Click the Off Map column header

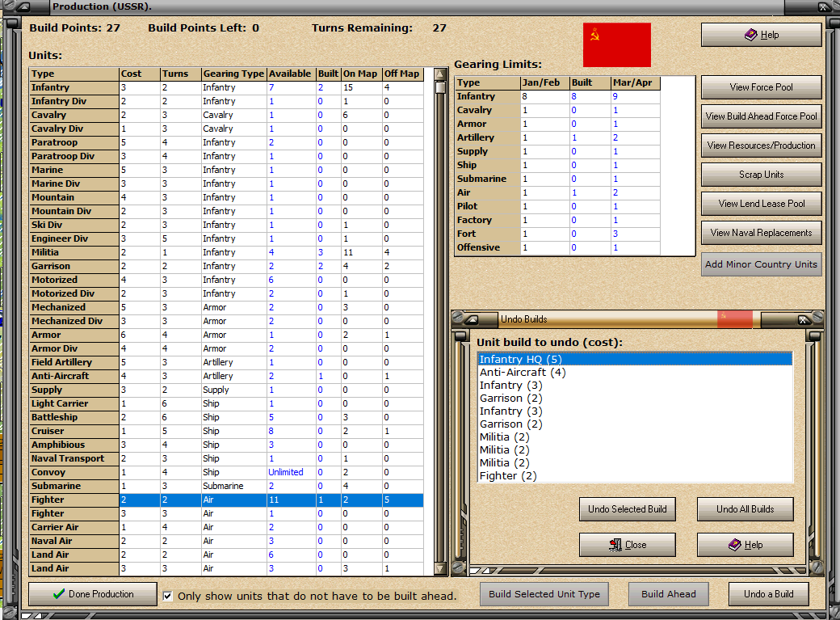403,74
